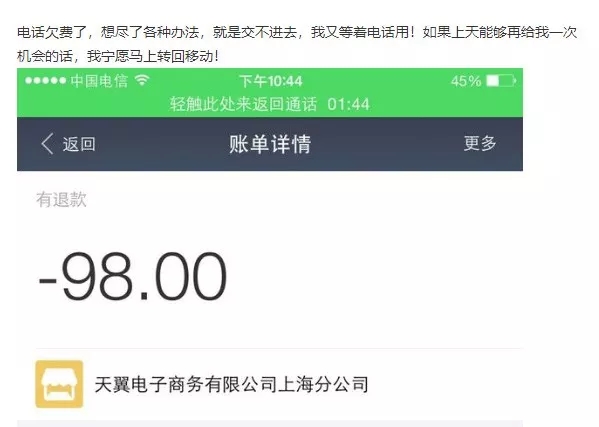Click the 账单详情 page title

270,144
